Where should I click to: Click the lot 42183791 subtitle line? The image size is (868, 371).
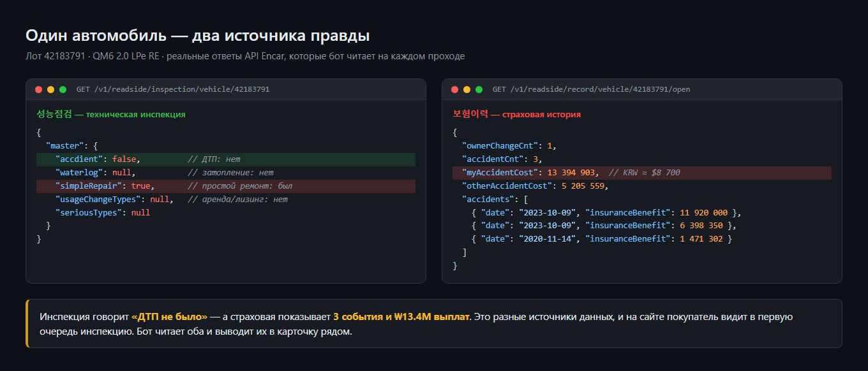click(x=245, y=56)
